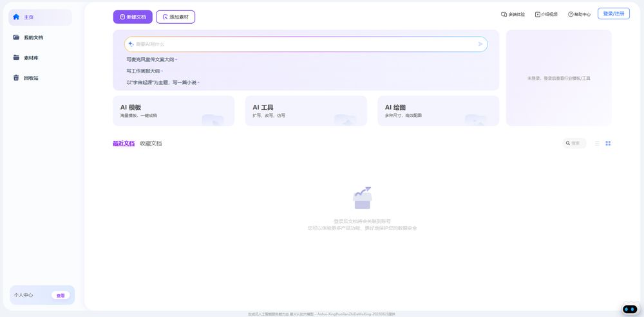
Task: Open the 帮助中心 help link
Action: click(579, 14)
